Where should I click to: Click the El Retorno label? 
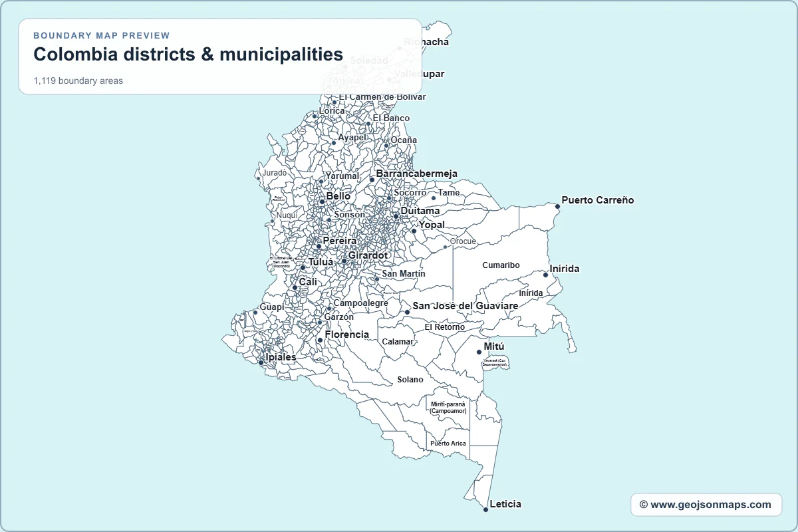coord(445,327)
